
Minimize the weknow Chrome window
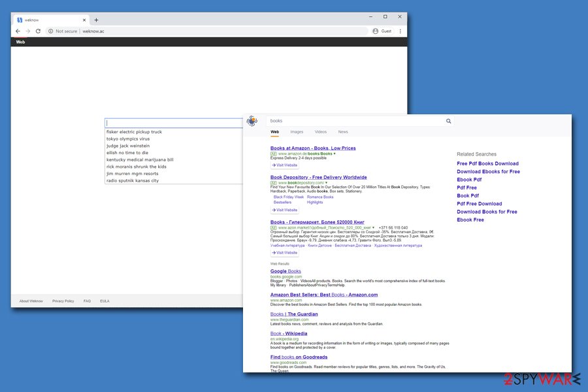(370, 16)
